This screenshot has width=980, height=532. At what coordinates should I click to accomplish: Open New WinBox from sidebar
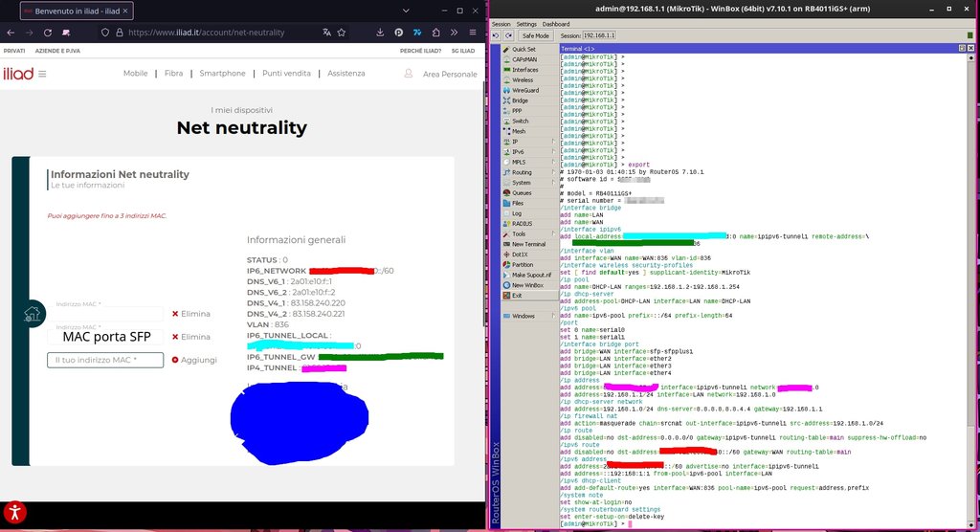point(527,286)
